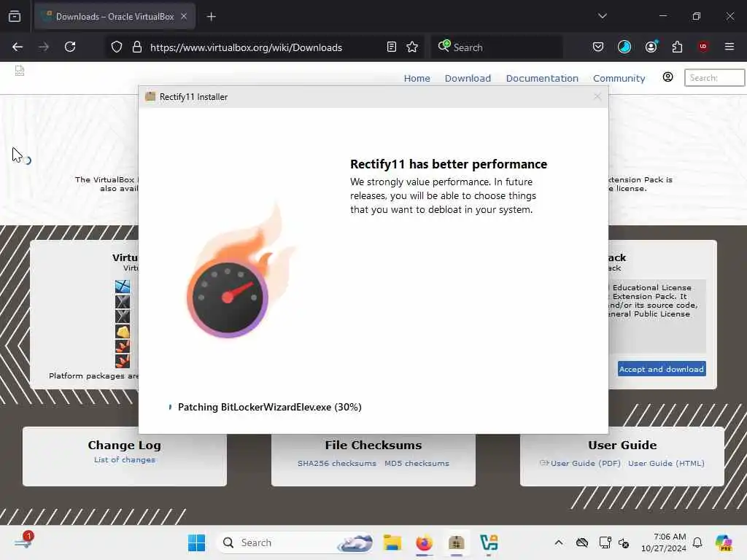747x560 pixels.
Task: Open the Firefox account menu
Action: tap(651, 47)
